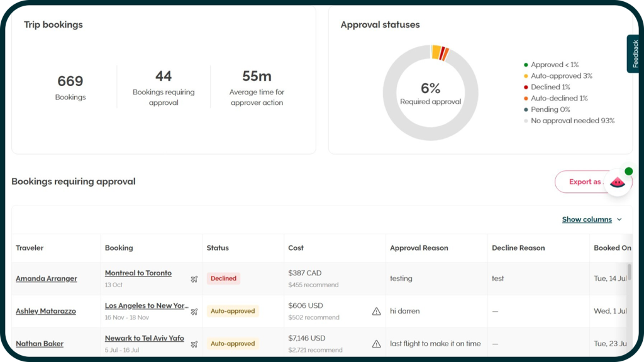The image size is (644, 362).
Task: Click Nathan Baker's Auto-approved badge
Action: click(233, 344)
